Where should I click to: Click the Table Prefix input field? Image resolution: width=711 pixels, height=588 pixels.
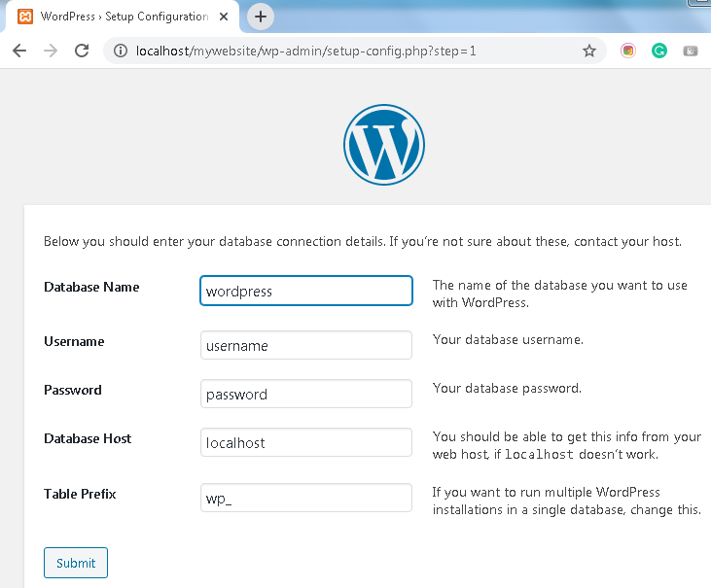306,498
